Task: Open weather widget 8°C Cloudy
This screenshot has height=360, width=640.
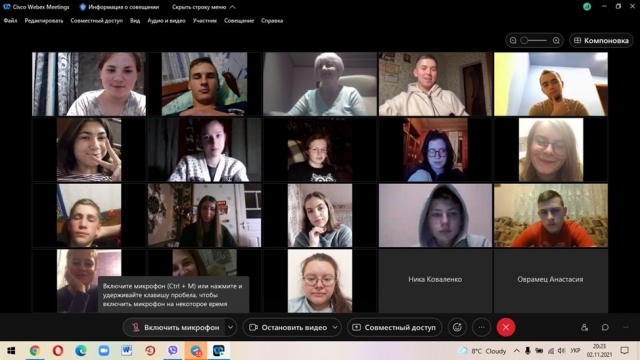Action: [482, 351]
